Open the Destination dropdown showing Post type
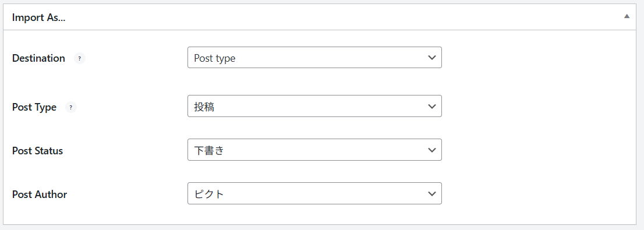This screenshot has width=644, height=230. [314, 58]
